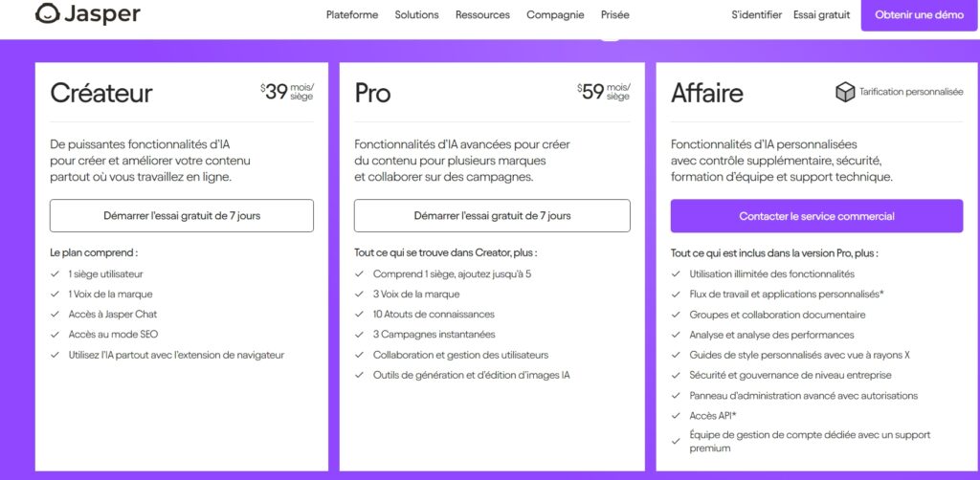This screenshot has height=480, width=980.
Task: Click the Essai gratuit link
Action: (822, 15)
